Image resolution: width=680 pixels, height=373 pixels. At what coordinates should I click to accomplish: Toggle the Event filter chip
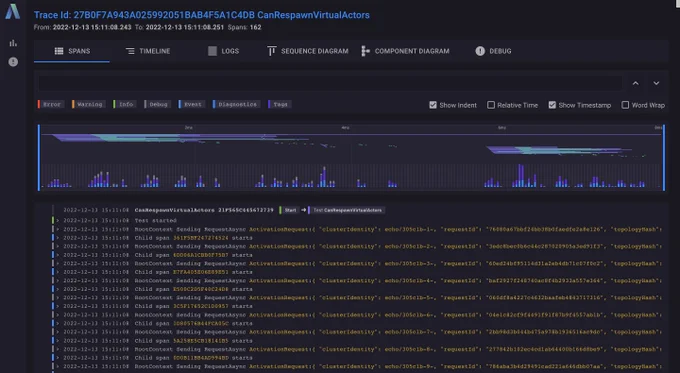(192, 104)
